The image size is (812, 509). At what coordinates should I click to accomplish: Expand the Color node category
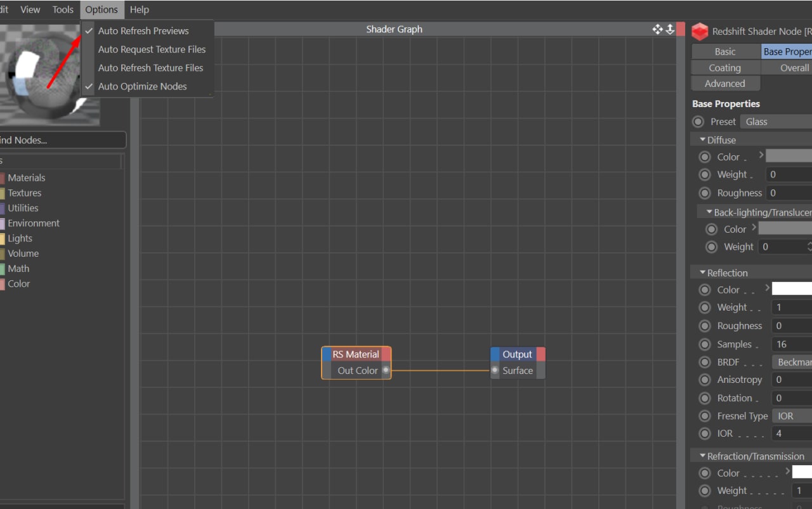click(18, 284)
